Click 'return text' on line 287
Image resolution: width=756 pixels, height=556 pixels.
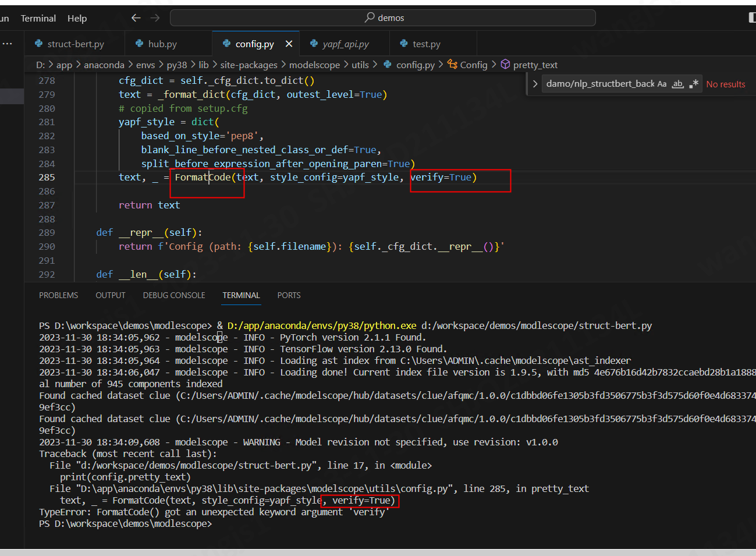click(149, 205)
